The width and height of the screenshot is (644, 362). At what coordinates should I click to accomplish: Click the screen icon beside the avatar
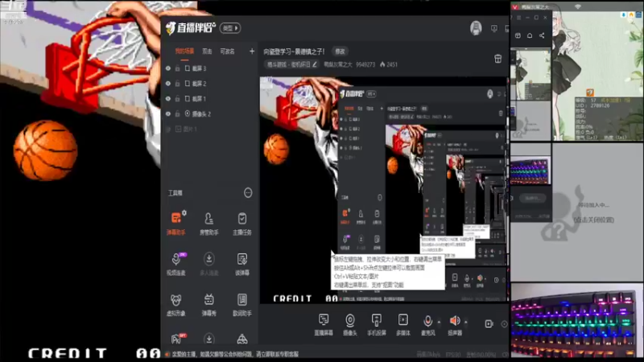pos(494,28)
